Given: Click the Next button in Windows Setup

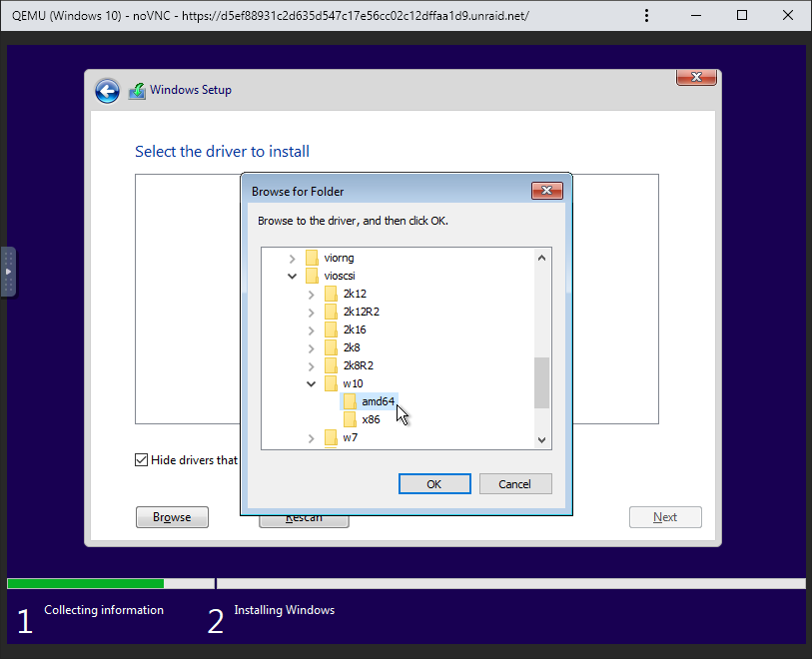Looking at the screenshot, I should 665,517.
